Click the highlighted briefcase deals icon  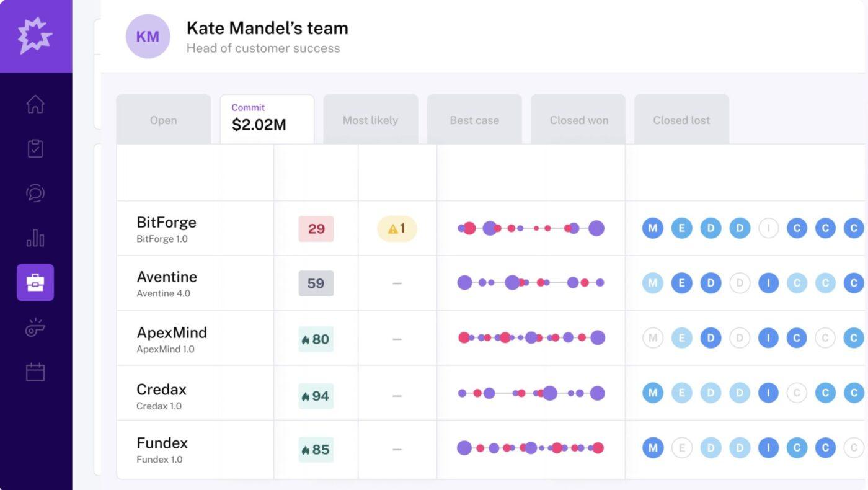coord(35,282)
